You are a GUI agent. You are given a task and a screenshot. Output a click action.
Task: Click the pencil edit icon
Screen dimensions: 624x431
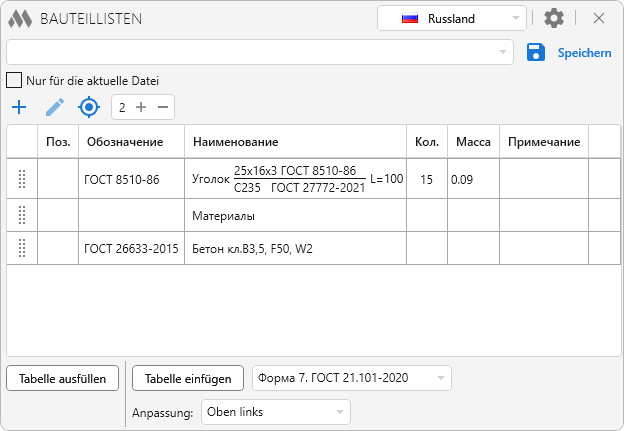click(x=54, y=107)
